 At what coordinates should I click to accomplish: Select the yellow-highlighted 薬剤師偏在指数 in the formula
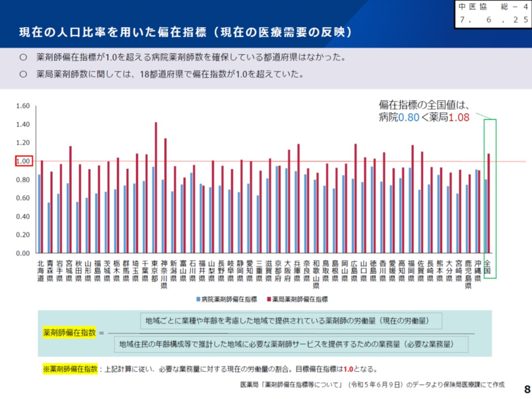(67, 332)
